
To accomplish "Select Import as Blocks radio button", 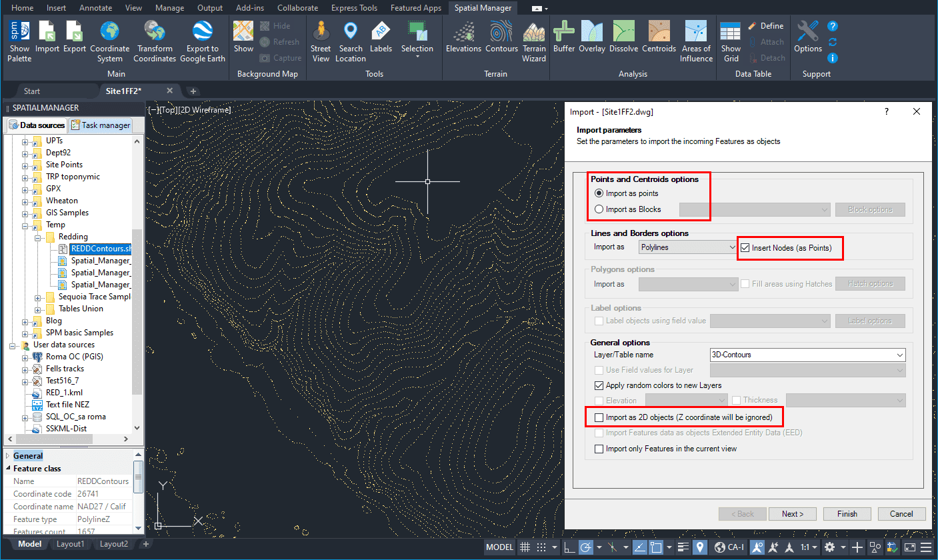I will [599, 209].
